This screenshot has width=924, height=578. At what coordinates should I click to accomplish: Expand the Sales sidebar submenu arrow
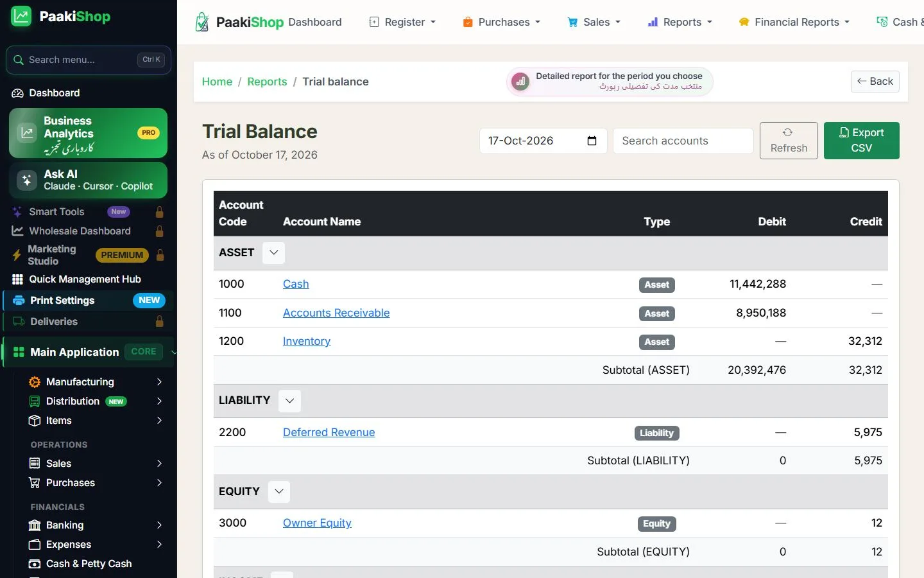(159, 464)
